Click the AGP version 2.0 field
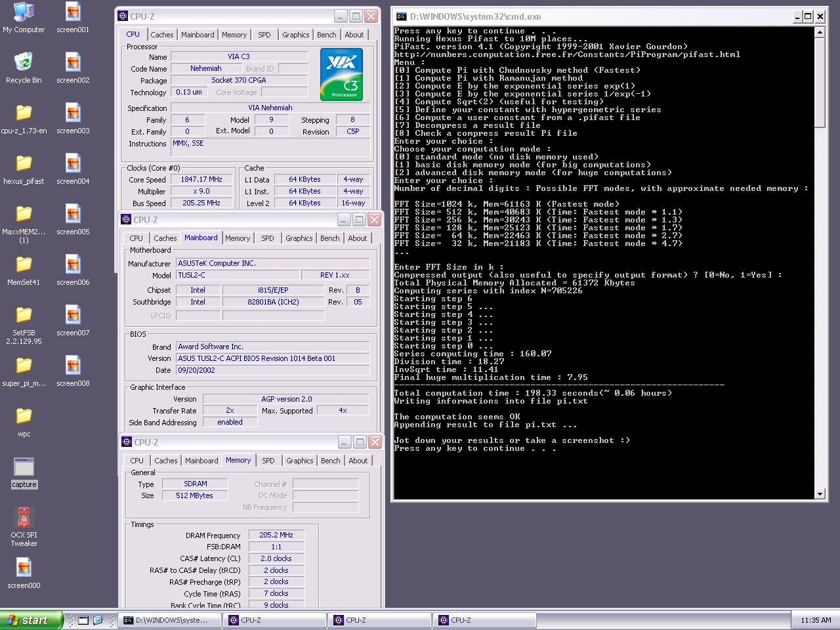The width and height of the screenshot is (840, 630). point(286,399)
